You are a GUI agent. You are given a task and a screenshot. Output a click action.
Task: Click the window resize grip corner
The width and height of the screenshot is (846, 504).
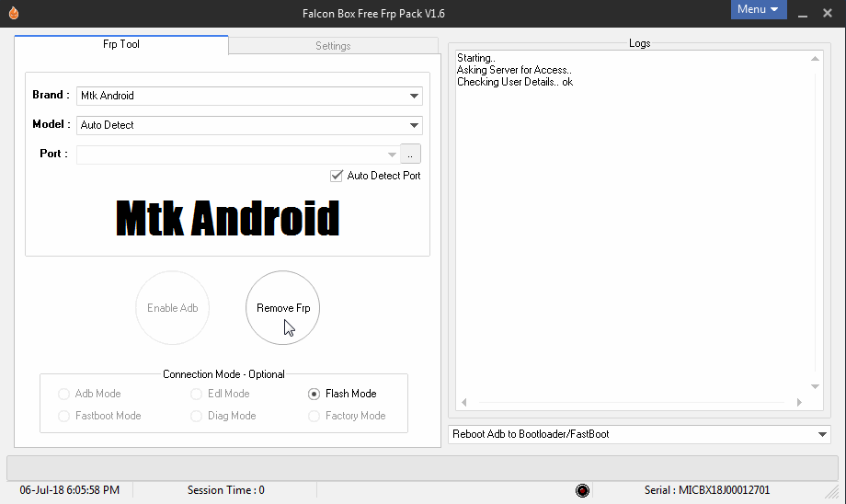831,490
